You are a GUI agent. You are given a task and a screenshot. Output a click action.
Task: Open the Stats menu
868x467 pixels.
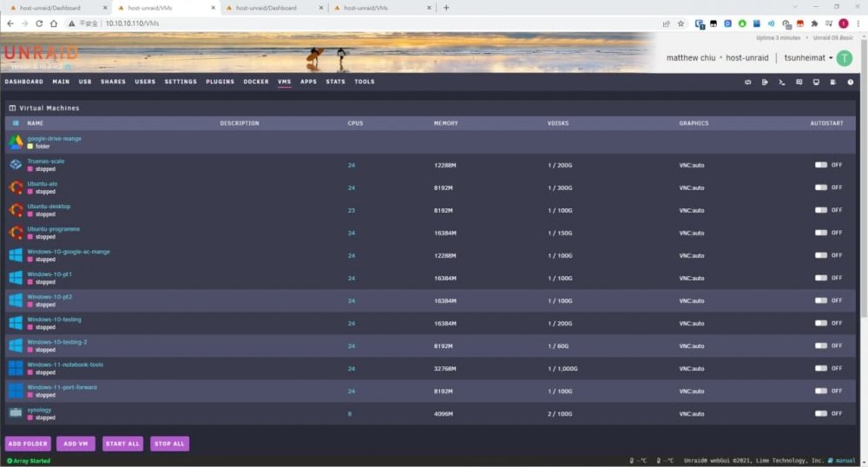point(335,82)
